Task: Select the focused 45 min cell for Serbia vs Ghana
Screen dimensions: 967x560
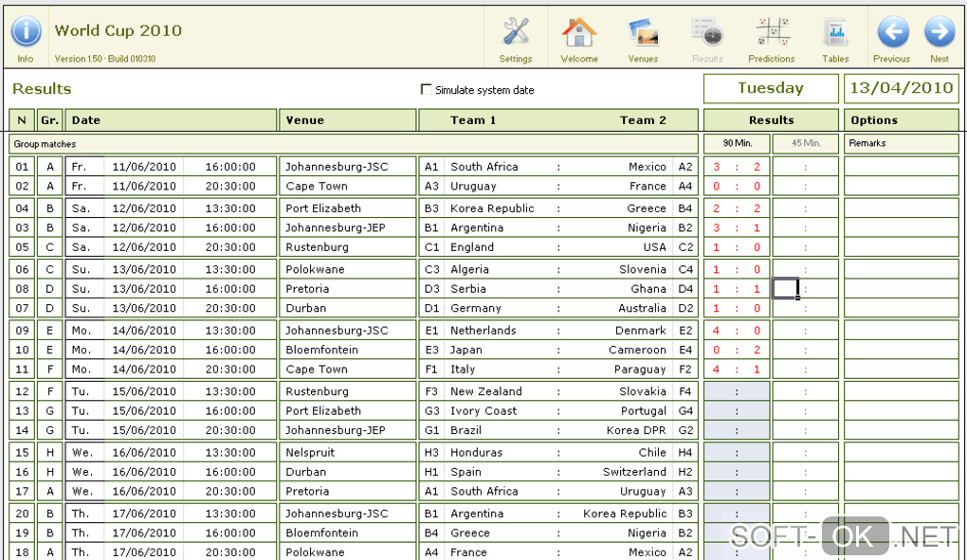Action: (x=786, y=288)
